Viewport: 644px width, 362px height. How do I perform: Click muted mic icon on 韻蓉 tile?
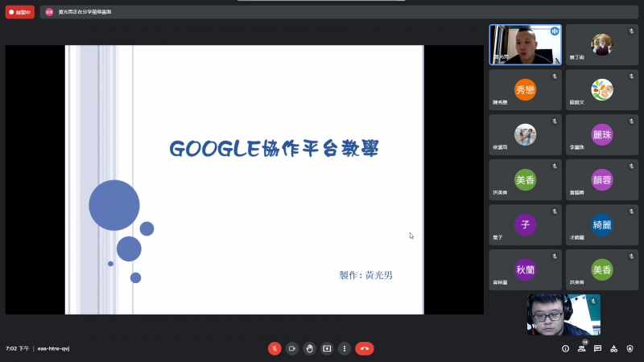tap(631, 167)
